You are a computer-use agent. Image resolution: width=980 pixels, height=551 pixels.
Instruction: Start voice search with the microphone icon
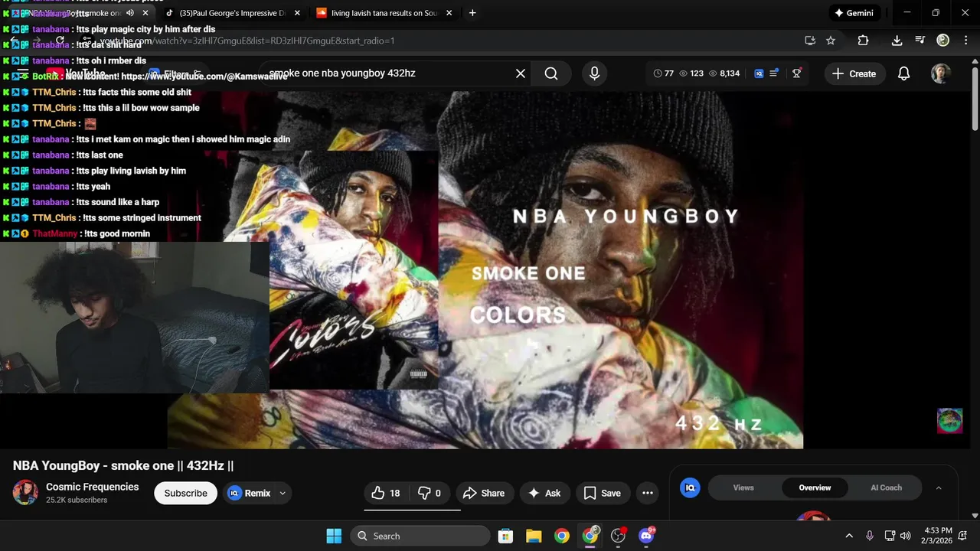pyautogui.click(x=594, y=73)
